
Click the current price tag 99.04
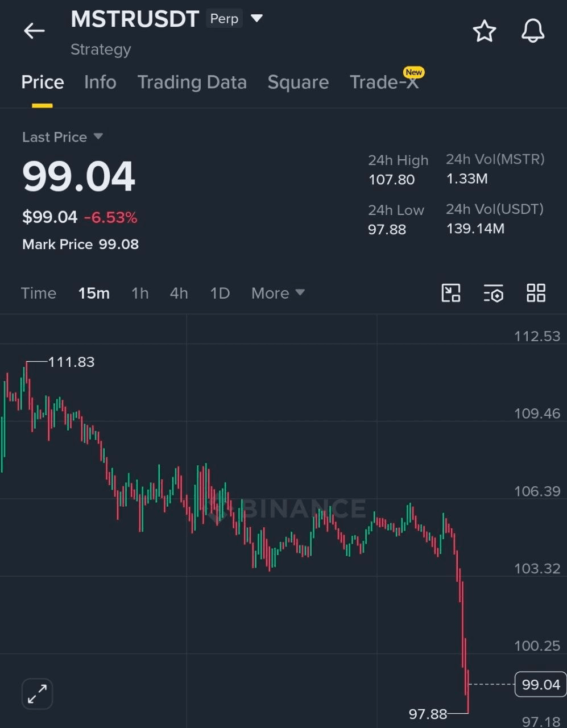[x=541, y=684]
